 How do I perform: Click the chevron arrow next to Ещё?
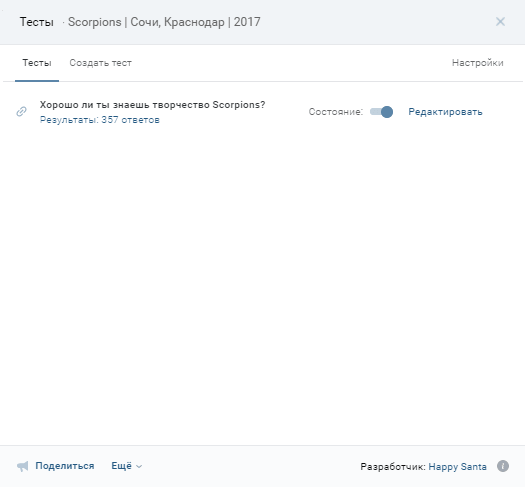tap(139, 467)
